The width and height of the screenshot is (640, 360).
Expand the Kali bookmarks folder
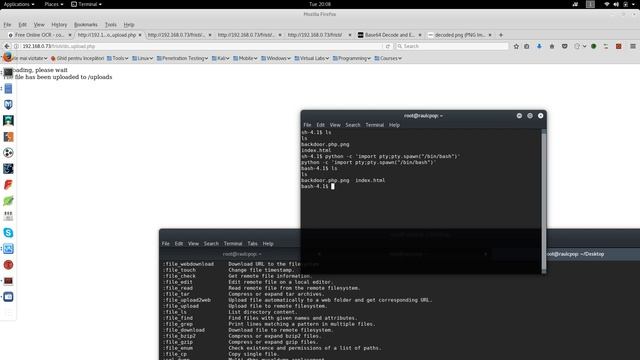click(x=221, y=58)
